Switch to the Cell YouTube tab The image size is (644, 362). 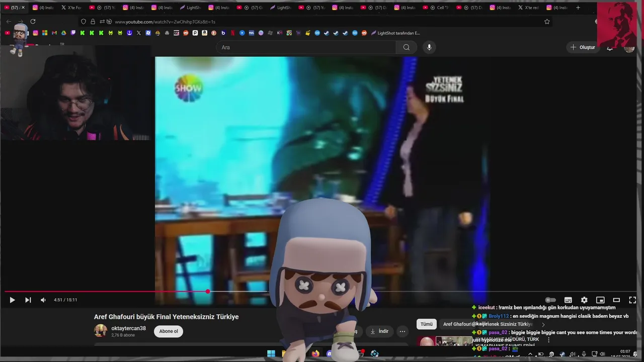[436, 8]
